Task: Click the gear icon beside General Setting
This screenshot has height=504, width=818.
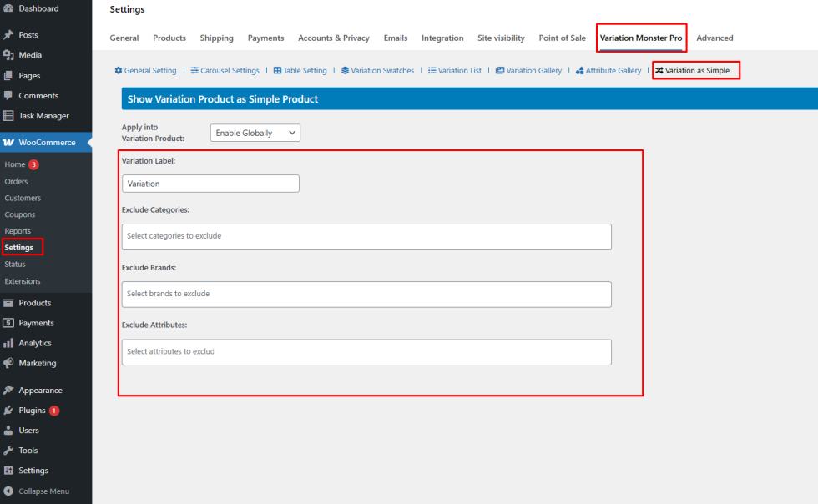Action: (x=119, y=70)
